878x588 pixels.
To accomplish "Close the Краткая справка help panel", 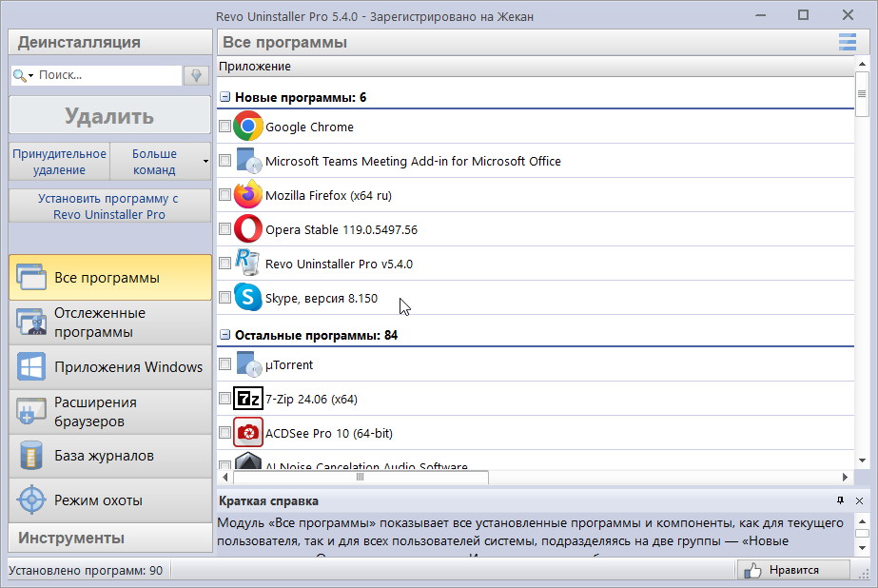I will [860, 500].
